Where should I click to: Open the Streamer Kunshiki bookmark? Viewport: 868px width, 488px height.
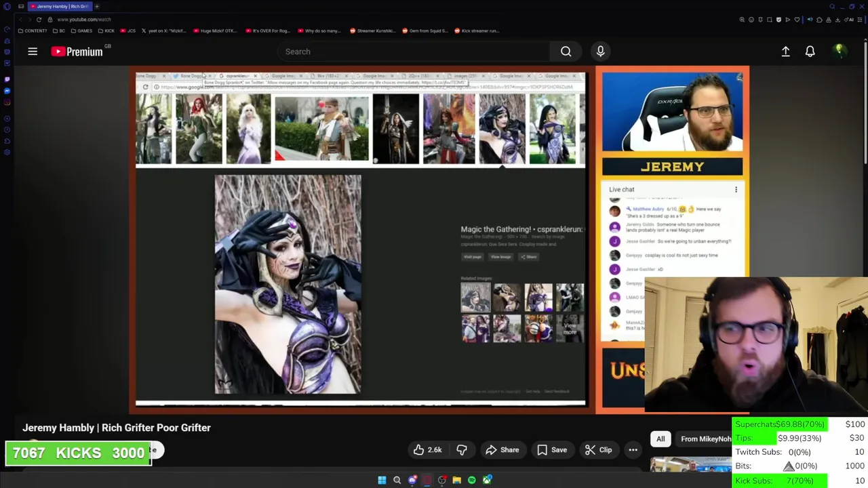pyautogui.click(x=372, y=30)
